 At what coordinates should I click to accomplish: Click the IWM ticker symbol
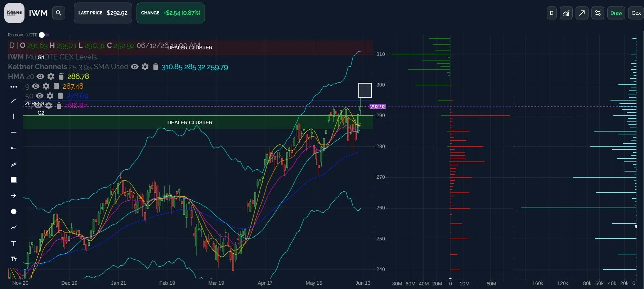coord(38,13)
